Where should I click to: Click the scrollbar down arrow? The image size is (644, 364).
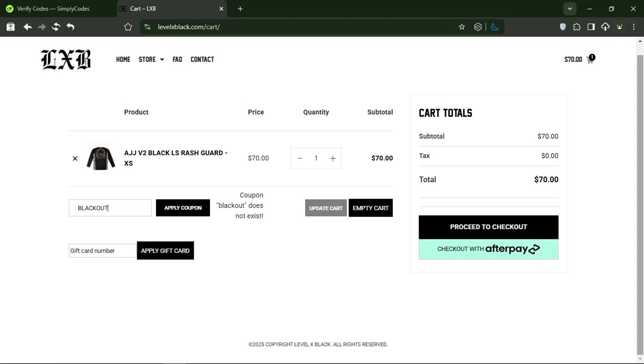point(640,359)
